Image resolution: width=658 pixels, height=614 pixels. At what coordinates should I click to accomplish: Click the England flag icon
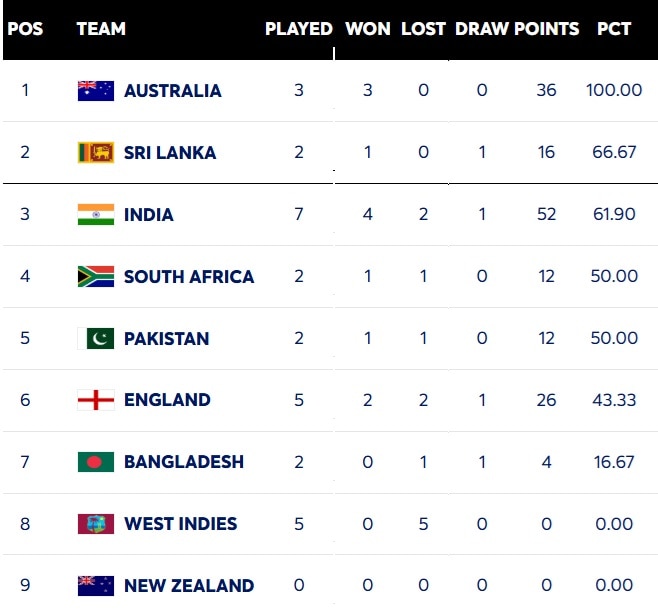tap(96, 400)
